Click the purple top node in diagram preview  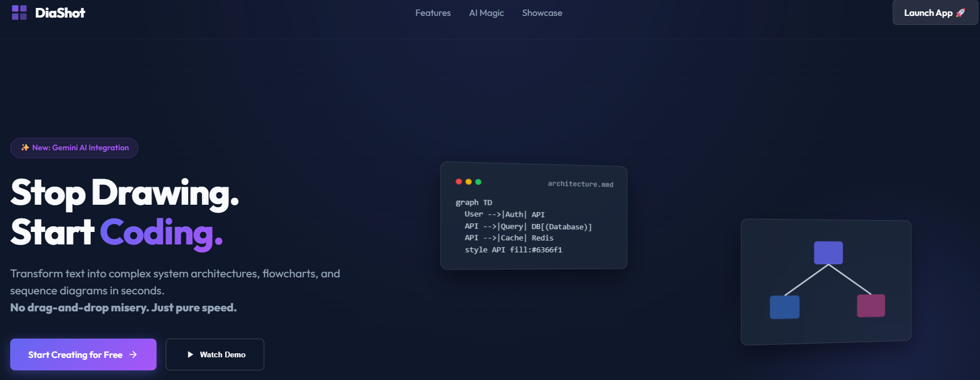[829, 253]
